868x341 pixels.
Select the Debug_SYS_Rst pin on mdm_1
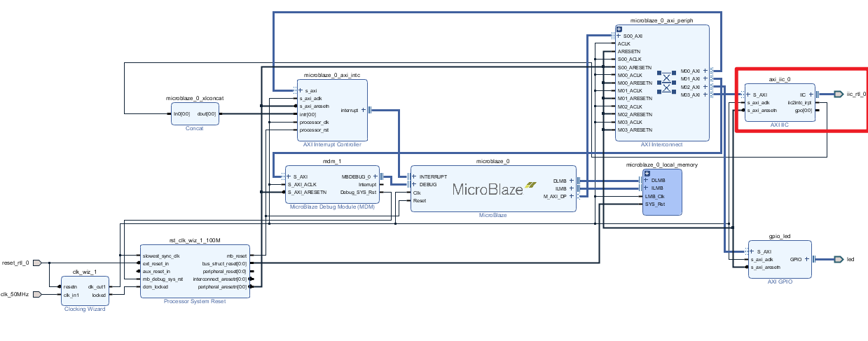[358, 192]
